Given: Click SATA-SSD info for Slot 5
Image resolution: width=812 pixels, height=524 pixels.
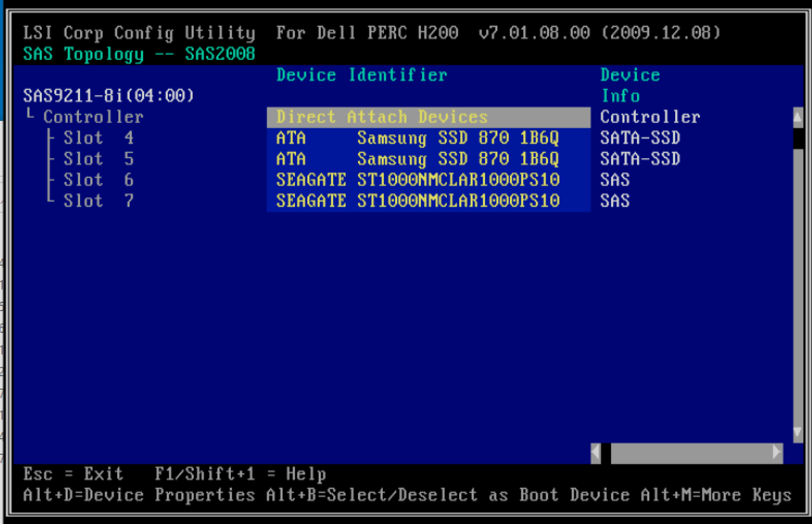Looking at the screenshot, I should 640,159.
